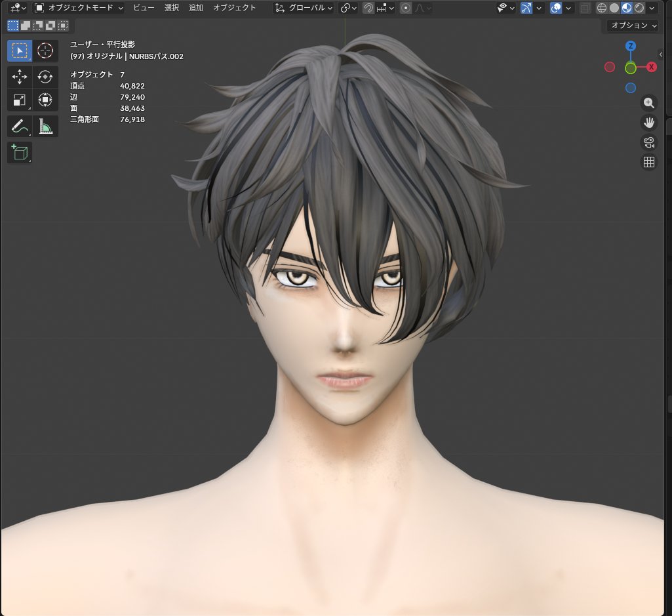This screenshot has height=616, width=672.
Task: Click the (97) オリジナル | NURBSパス.002 label
Action: 127,56
